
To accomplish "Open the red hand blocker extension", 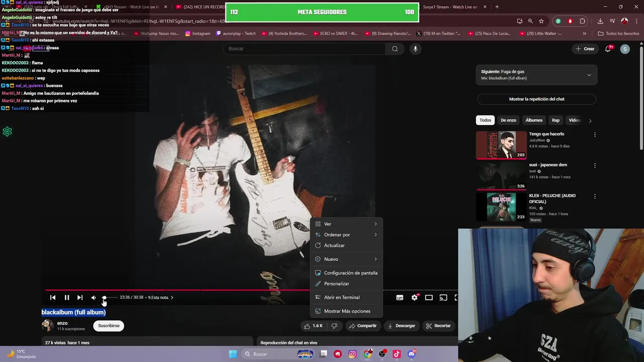I will click(570, 21).
